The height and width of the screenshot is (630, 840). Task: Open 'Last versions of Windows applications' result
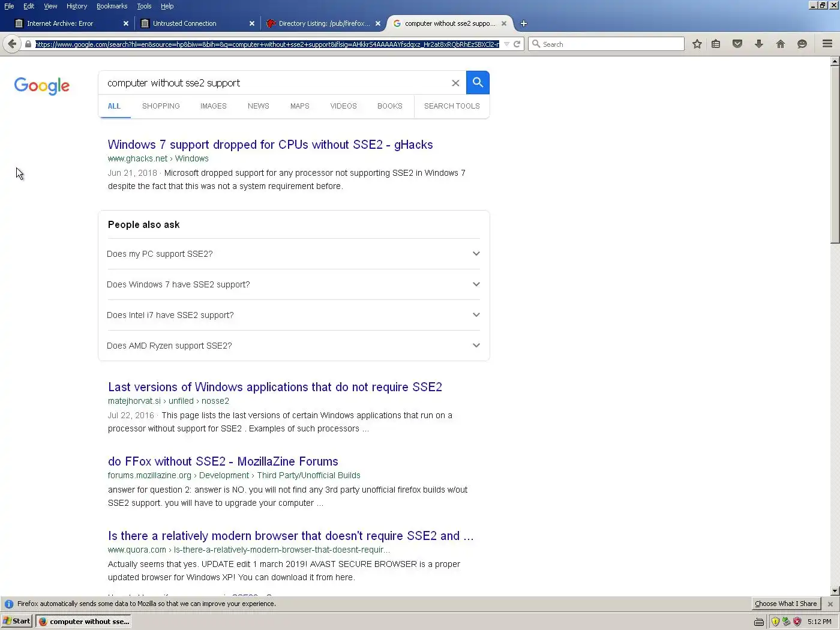275,387
